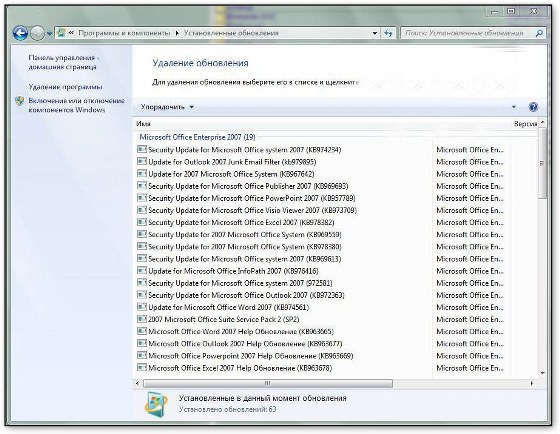The width and height of the screenshot is (560, 434).
Task: Select icon of Outlook 2007 security update KB972363
Action: (x=142, y=295)
